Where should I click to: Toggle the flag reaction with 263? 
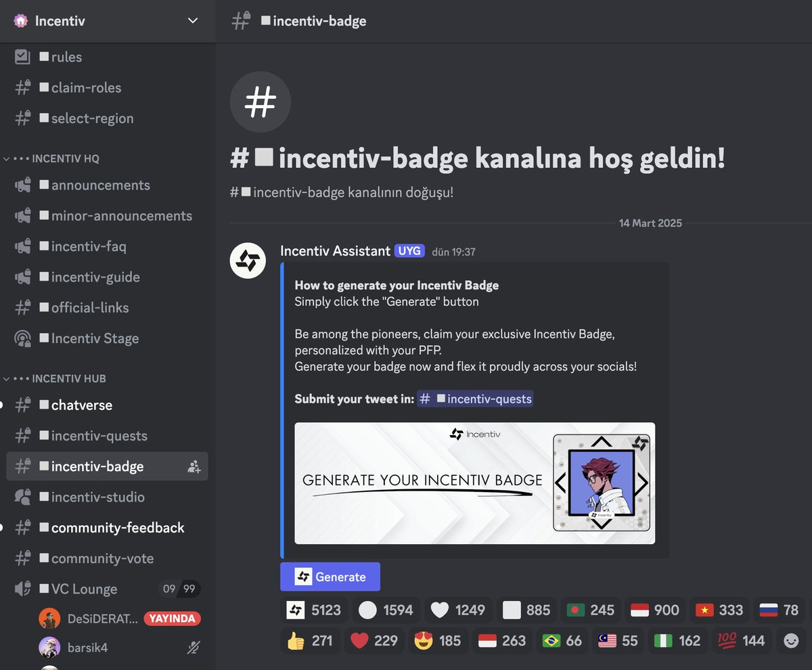(502, 640)
